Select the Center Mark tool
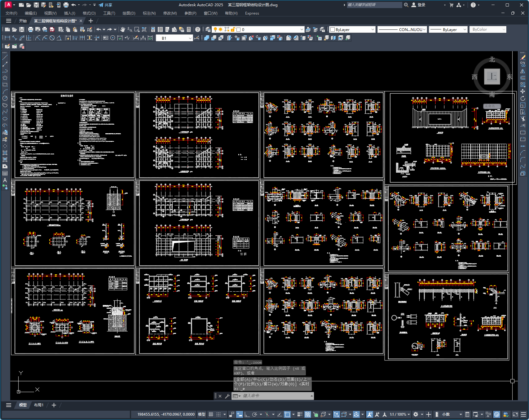 (x=112, y=38)
